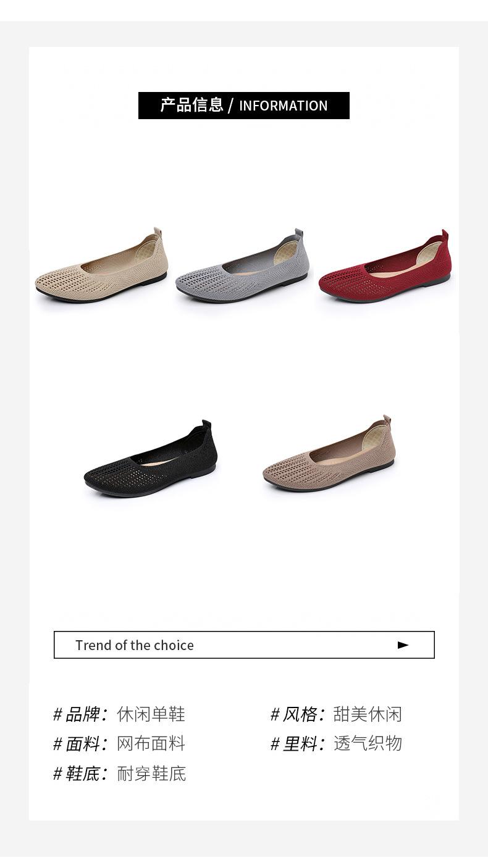
Task: Click the Trend of the choice text
Action: coord(135,645)
